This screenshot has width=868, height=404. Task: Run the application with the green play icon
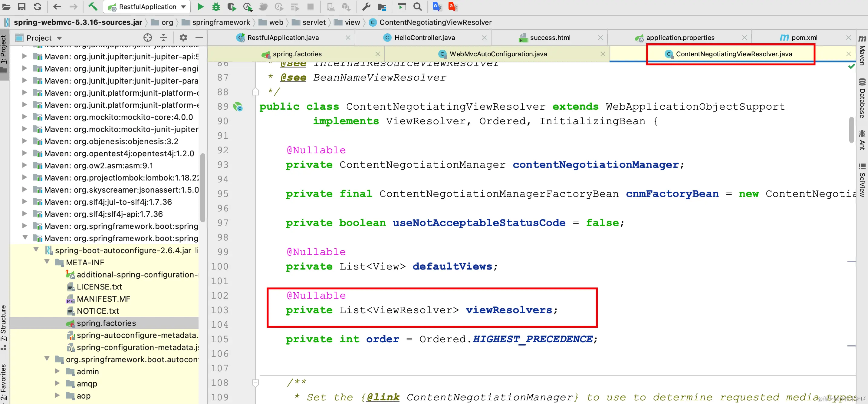(x=200, y=6)
